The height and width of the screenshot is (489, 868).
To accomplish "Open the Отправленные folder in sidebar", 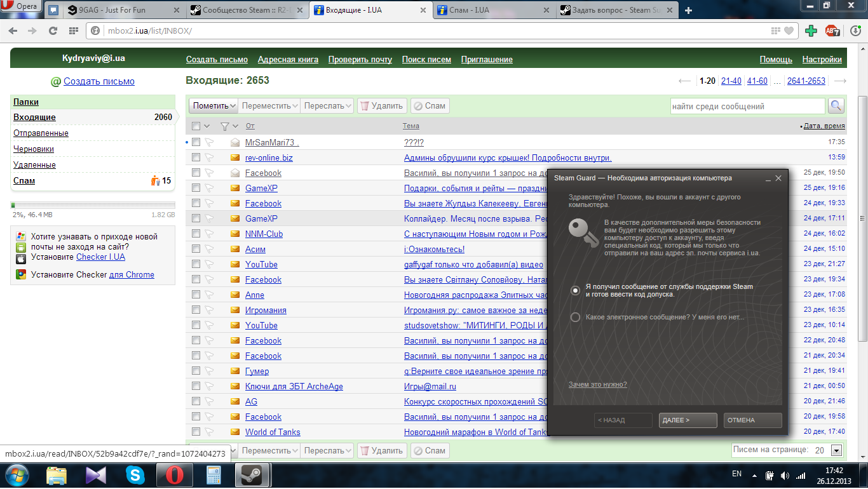I will point(41,133).
